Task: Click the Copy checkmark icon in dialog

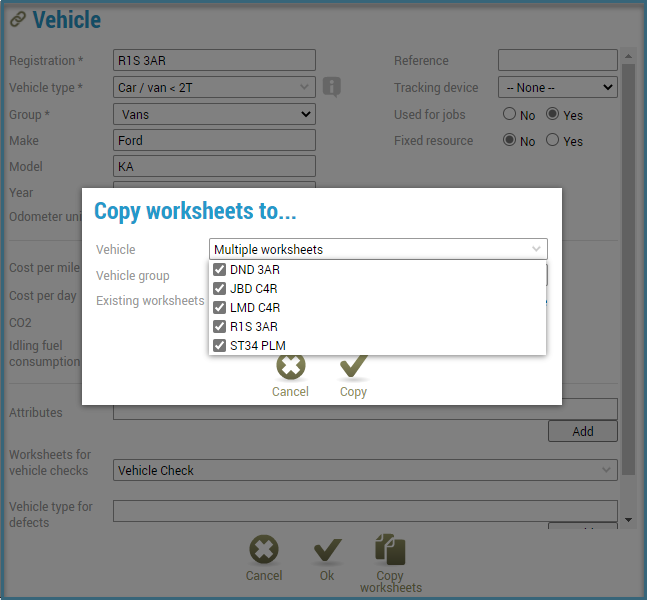Action: (354, 366)
